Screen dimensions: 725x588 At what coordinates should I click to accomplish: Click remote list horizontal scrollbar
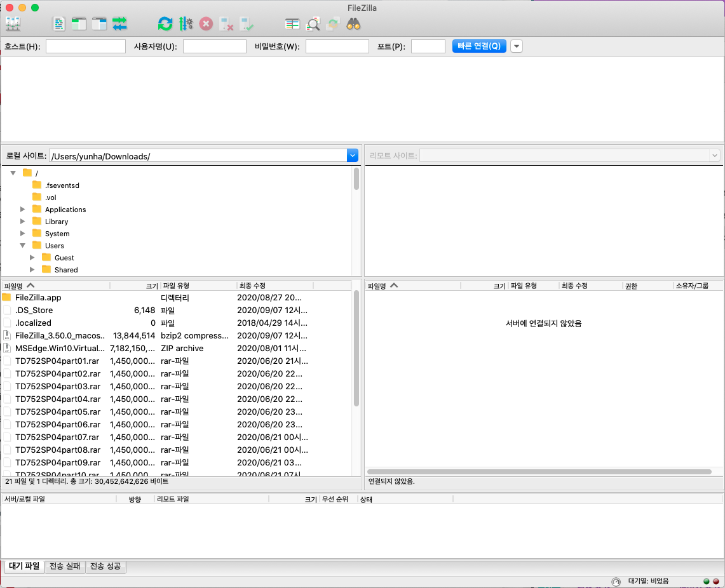point(539,472)
